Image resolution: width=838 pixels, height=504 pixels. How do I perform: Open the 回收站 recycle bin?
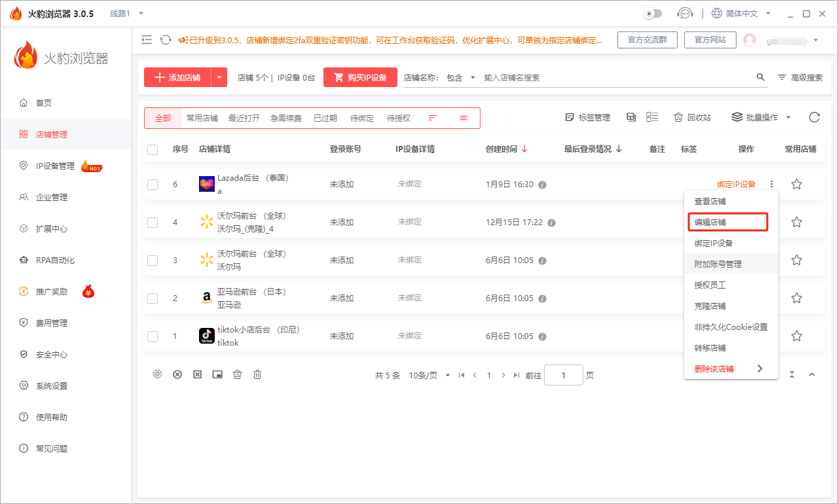click(693, 117)
